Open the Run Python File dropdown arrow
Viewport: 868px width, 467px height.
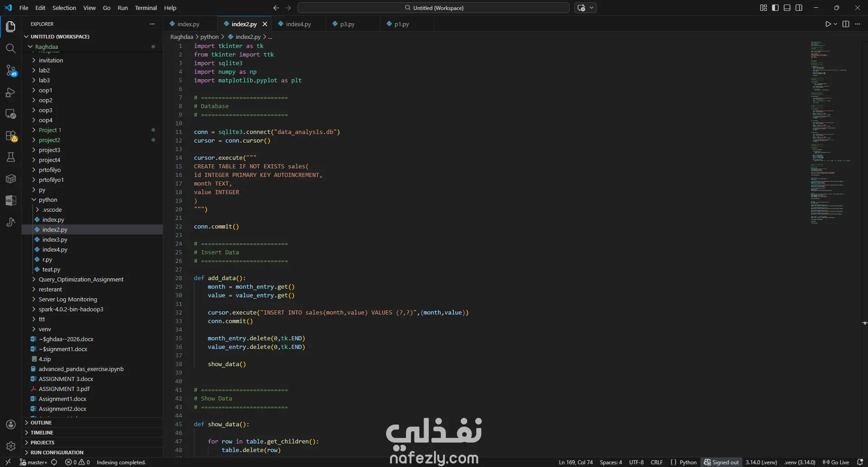click(x=835, y=24)
